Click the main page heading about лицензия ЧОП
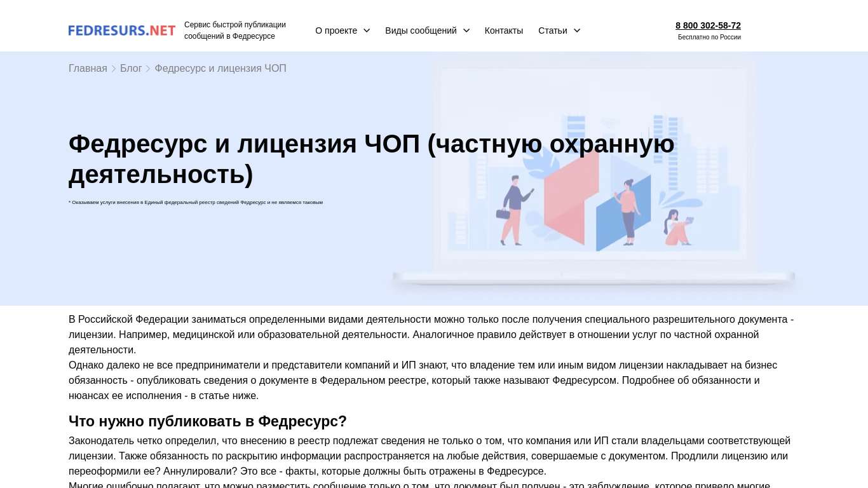Image resolution: width=868 pixels, height=488 pixels. [371, 159]
